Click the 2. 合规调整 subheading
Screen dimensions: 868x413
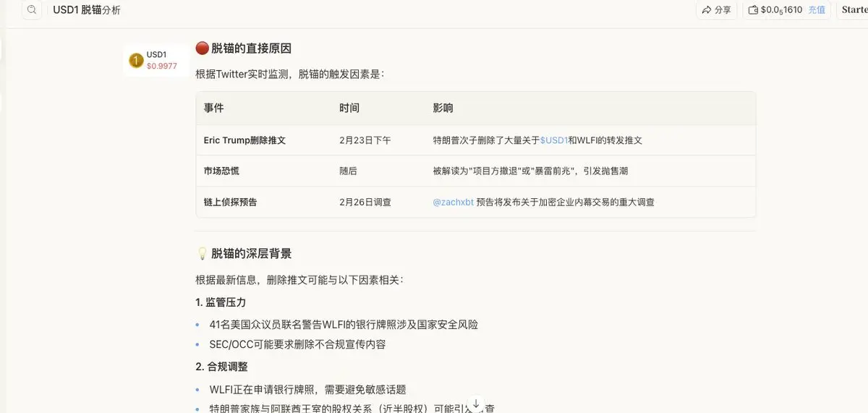pos(221,366)
